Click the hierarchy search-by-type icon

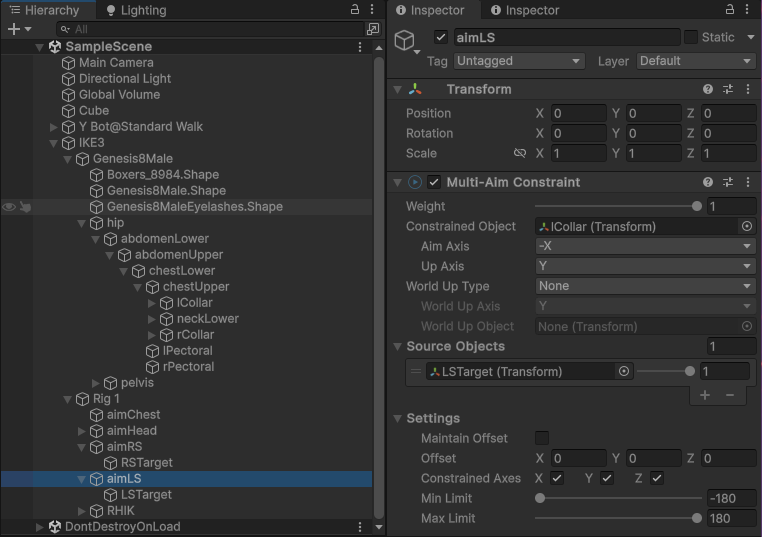coord(373,29)
